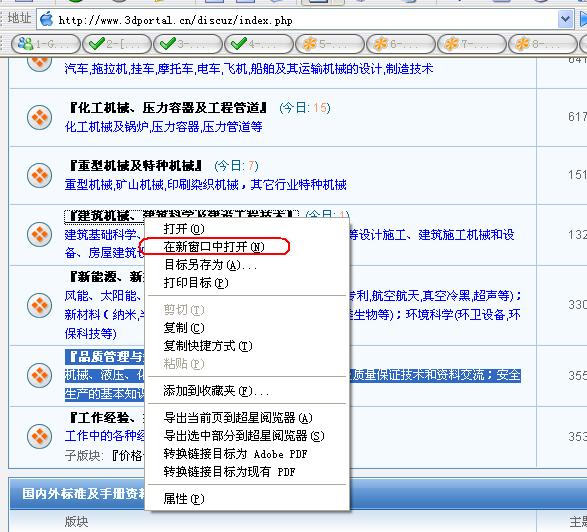Screen dimensions: 587x532
Task: Open the address bar URL dropdown
Action: 565,19
